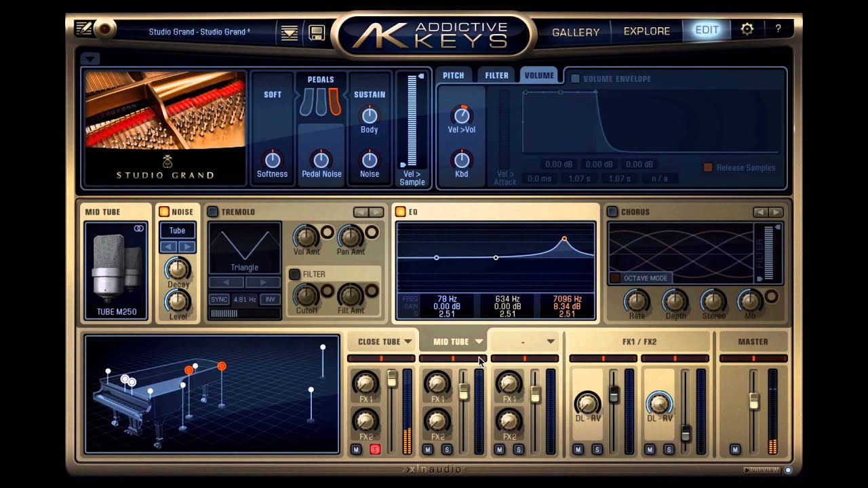Click the stereo link icon on TUBE M250
The height and width of the screenshot is (488, 868).
click(139, 228)
